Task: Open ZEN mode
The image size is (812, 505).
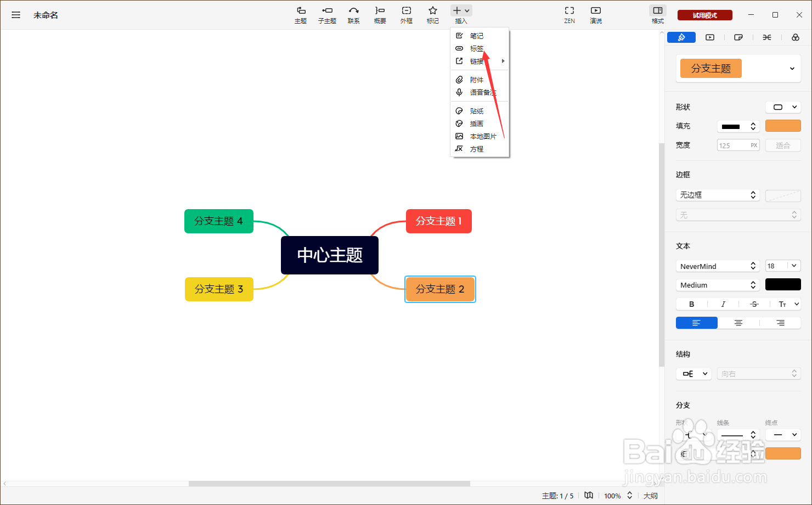Action: pyautogui.click(x=569, y=15)
